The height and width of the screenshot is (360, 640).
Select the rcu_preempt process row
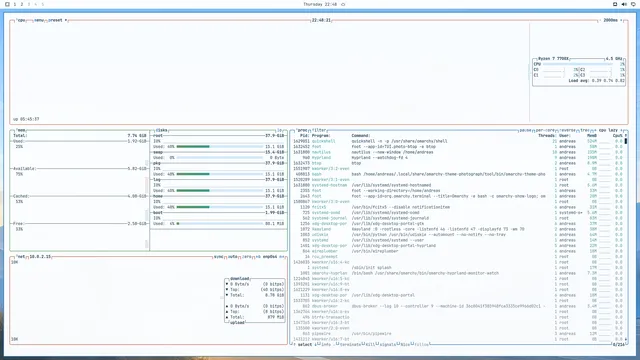pyautogui.click(x=458, y=257)
